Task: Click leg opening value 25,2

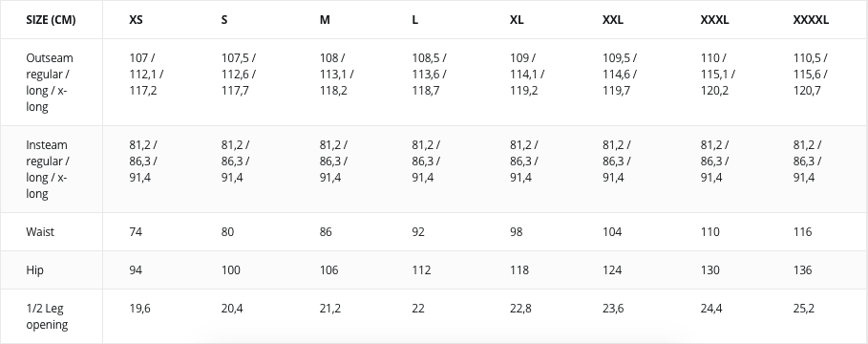Action: [804, 308]
